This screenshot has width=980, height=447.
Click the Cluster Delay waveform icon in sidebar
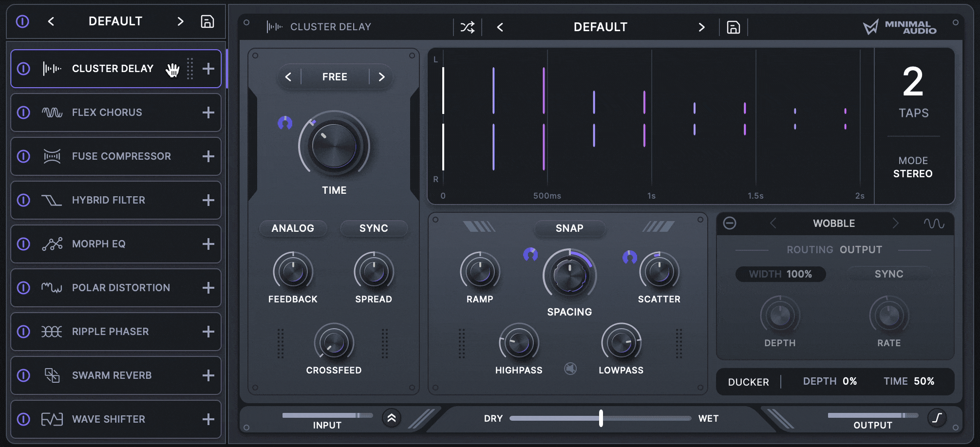[52, 69]
